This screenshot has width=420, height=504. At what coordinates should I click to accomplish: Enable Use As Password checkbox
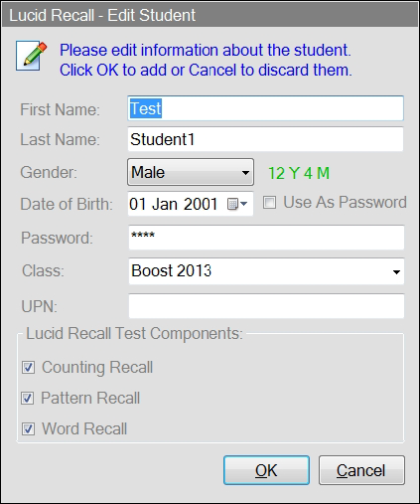tap(269, 202)
